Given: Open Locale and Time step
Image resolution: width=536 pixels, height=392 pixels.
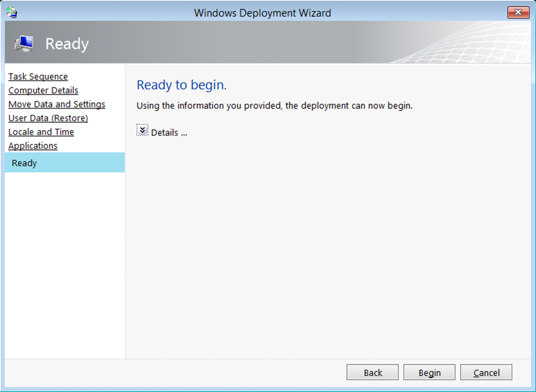Looking at the screenshot, I should click(x=41, y=132).
